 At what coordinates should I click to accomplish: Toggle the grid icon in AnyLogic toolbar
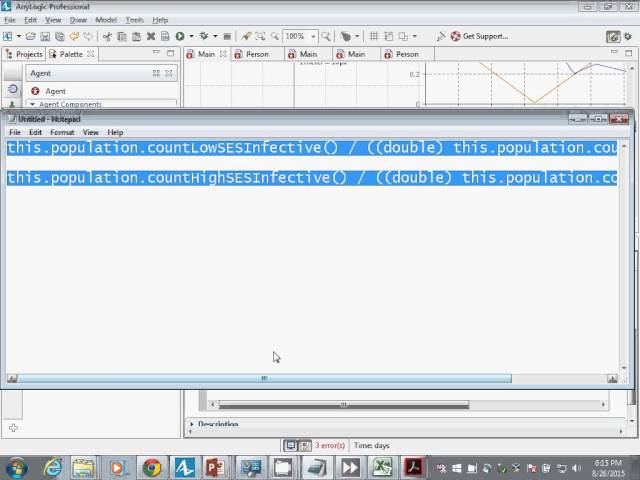tap(373, 36)
